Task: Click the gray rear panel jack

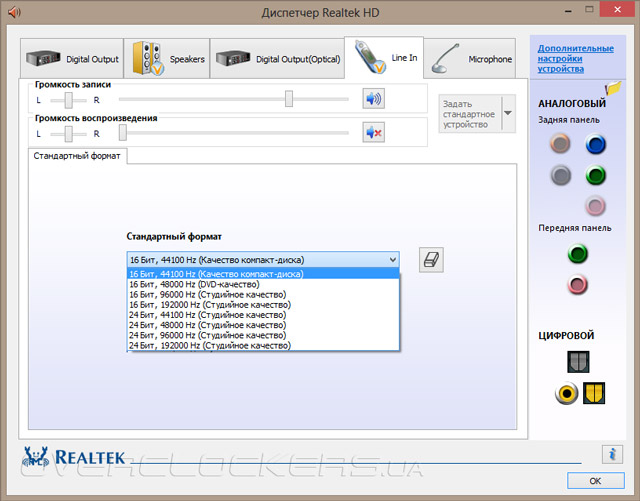Action: pyautogui.click(x=560, y=176)
